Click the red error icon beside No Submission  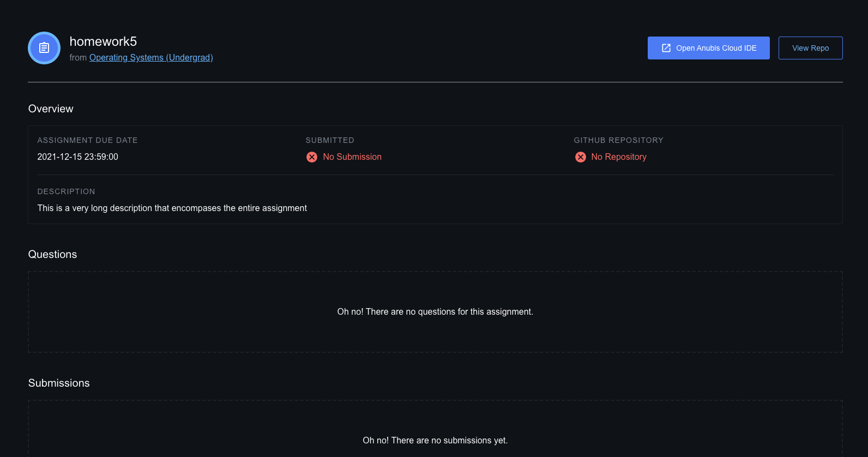312,157
